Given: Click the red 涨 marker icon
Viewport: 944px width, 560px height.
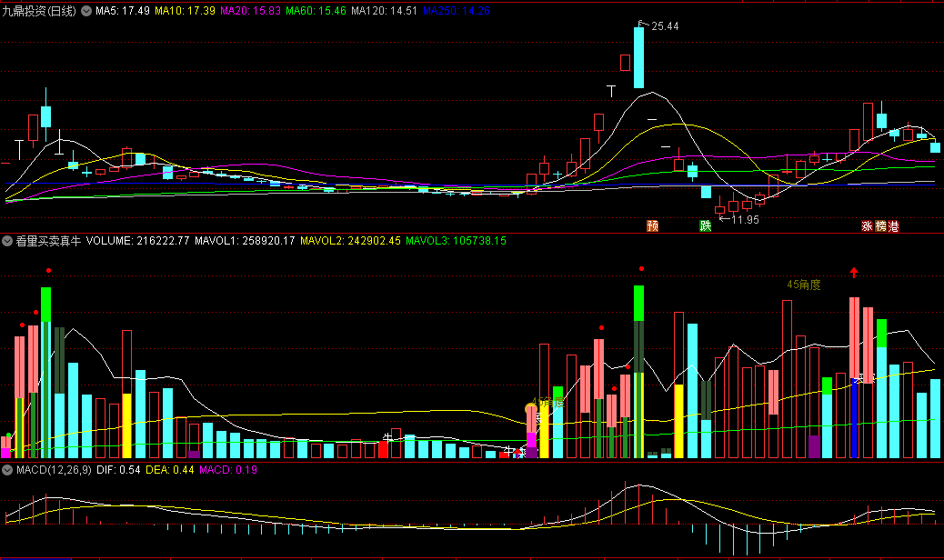Looking at the screenshot, I should [x=867, y=226].
